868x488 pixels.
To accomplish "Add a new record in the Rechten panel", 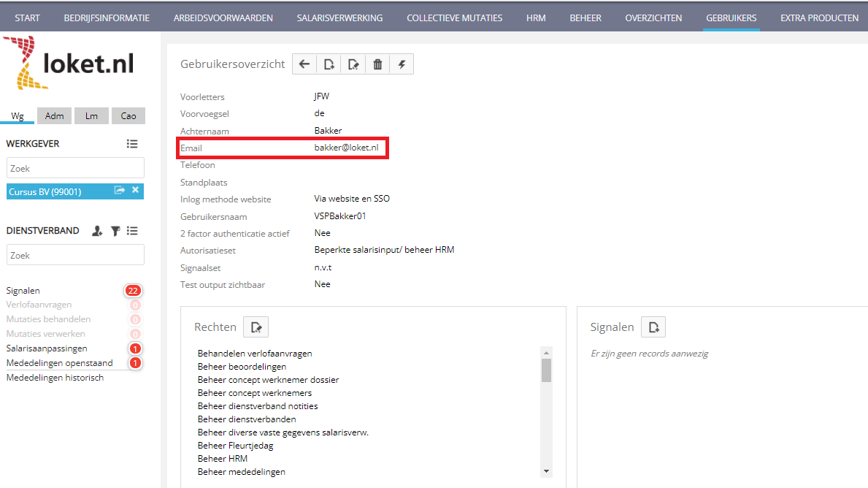I will pyautogui.click(x=256, y=327).
